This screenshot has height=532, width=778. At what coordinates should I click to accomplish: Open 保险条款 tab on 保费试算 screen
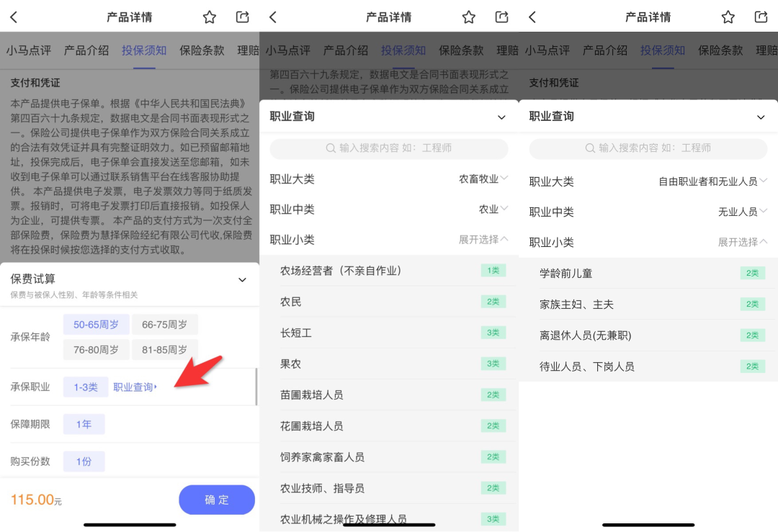202,50
